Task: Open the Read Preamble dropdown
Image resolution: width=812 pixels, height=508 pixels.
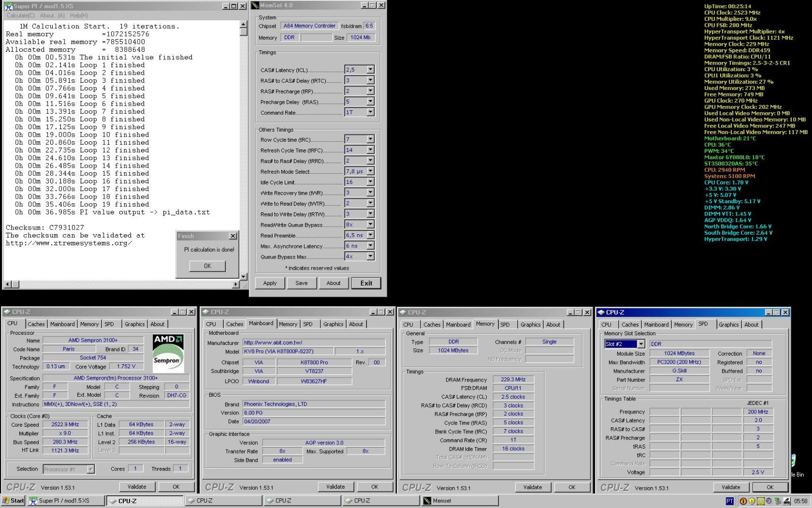Action: pos(370,235)
